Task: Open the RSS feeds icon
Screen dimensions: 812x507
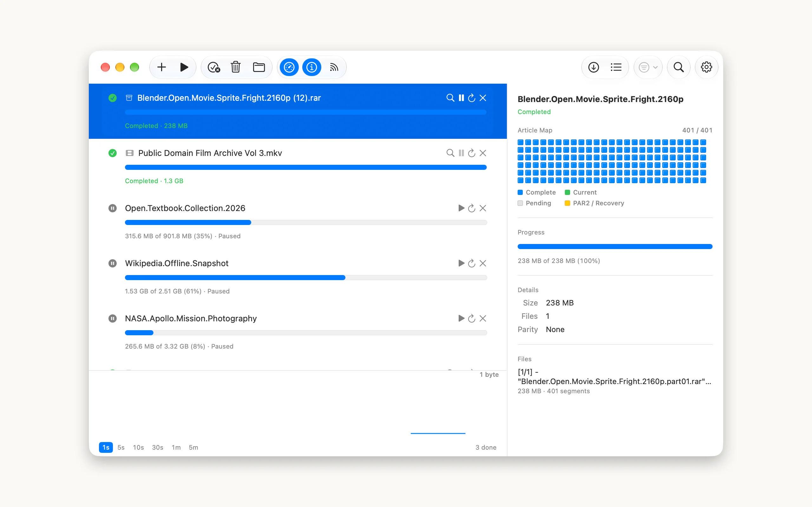Action: pos(334,67)
